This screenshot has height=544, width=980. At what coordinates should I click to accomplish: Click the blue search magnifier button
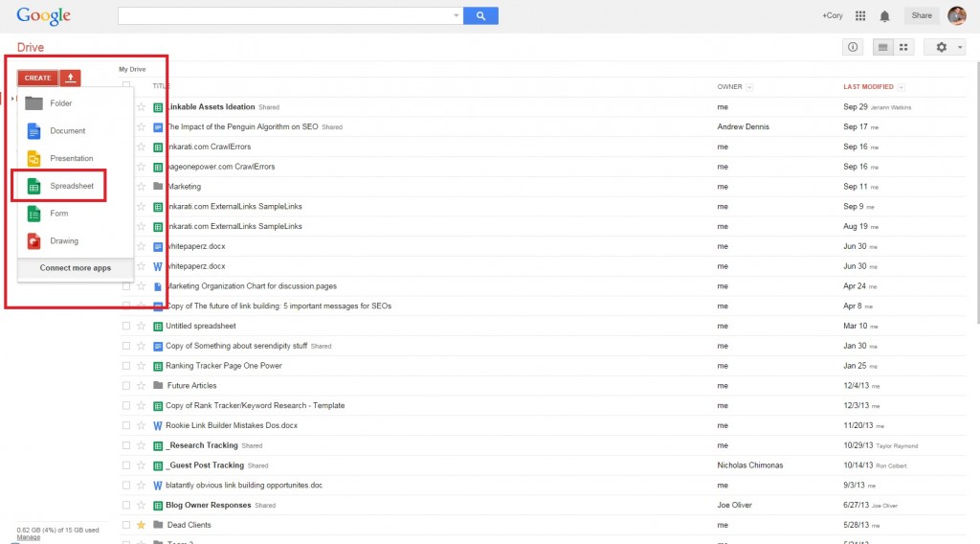tap(480, 15)
